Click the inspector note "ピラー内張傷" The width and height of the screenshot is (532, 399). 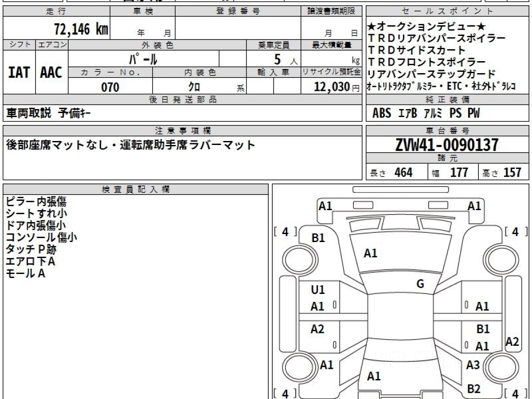36,202
